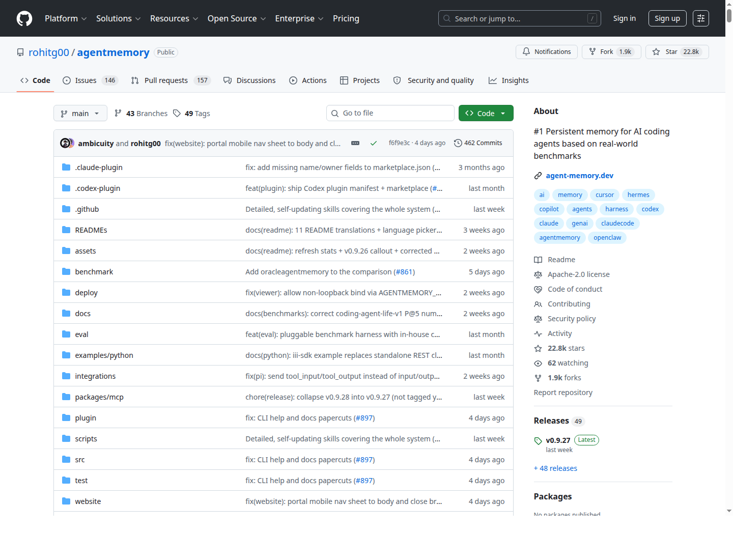Click the bell icon in Notifications
Viewport: 733px width, 560px height.
[526, 52]
